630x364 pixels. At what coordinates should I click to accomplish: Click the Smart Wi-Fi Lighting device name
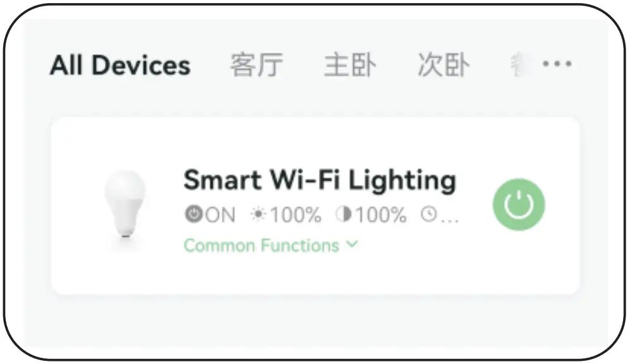click(319, 180)
